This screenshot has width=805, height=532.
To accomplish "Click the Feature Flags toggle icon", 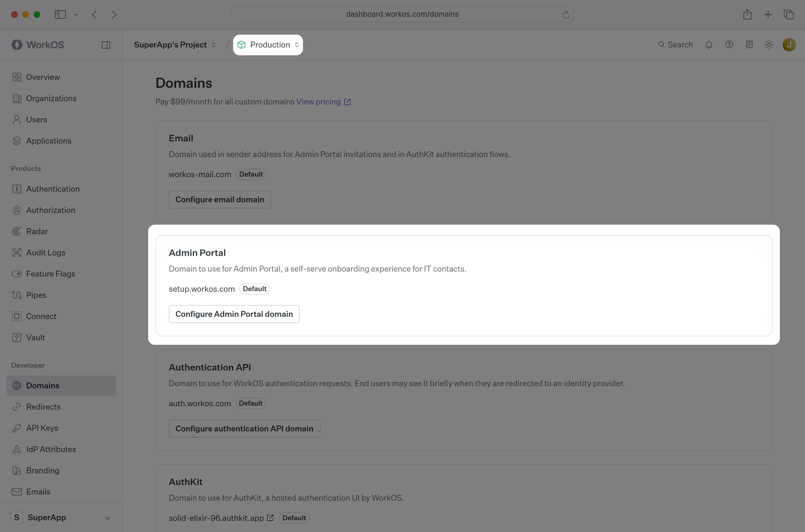I will pyautogui.click(x=16, y=274).
